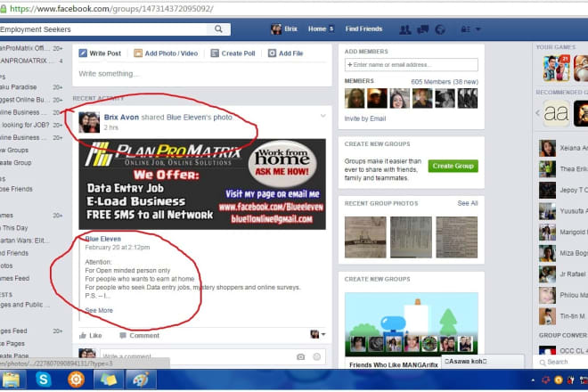Open the privacy shortcuts lock icon
588x392 pixels.
pos(465,29)
